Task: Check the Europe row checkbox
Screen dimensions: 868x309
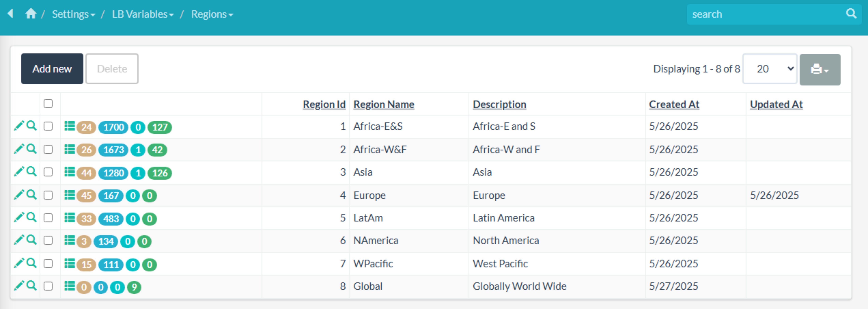Action: [x=48, y=195]
